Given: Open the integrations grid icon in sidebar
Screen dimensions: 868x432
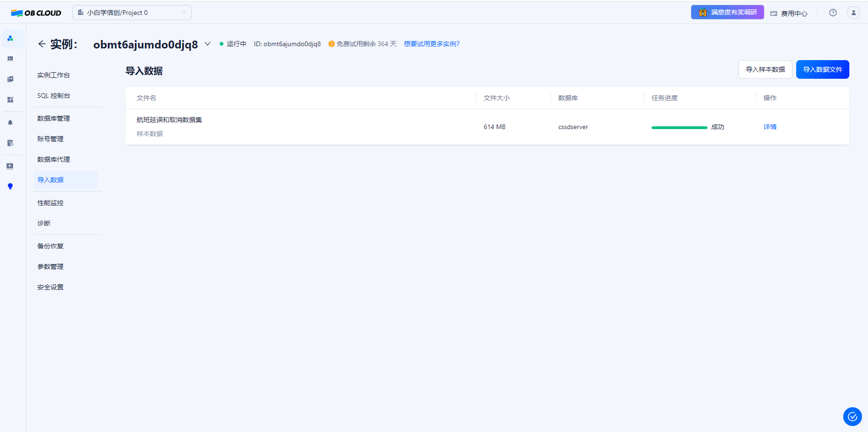Looking at the screenshot, I should click(10, 100).
